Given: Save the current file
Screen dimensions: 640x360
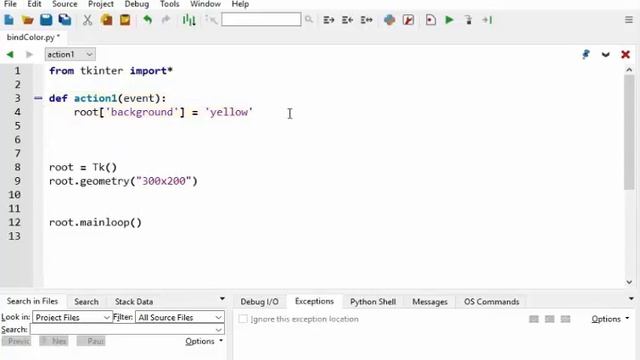Looking at the screenshot, I should 46,20.
